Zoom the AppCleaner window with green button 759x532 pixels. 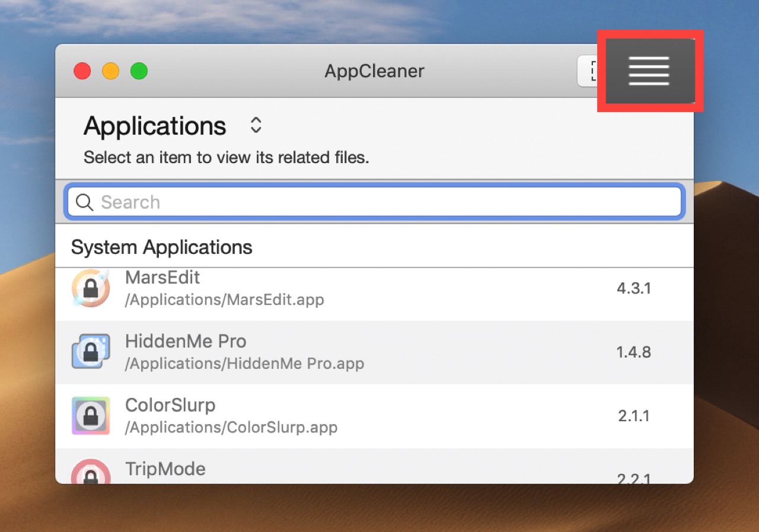click(x=139, y=71)
